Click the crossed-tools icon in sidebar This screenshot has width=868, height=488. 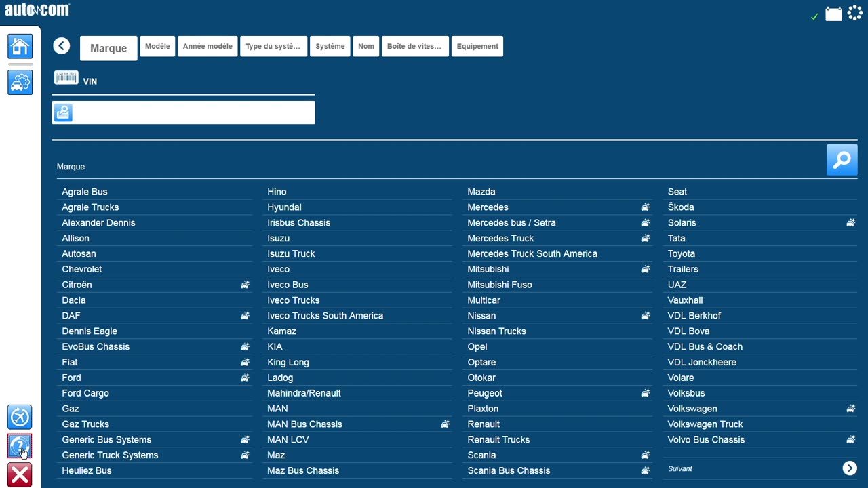pos(20,417)
